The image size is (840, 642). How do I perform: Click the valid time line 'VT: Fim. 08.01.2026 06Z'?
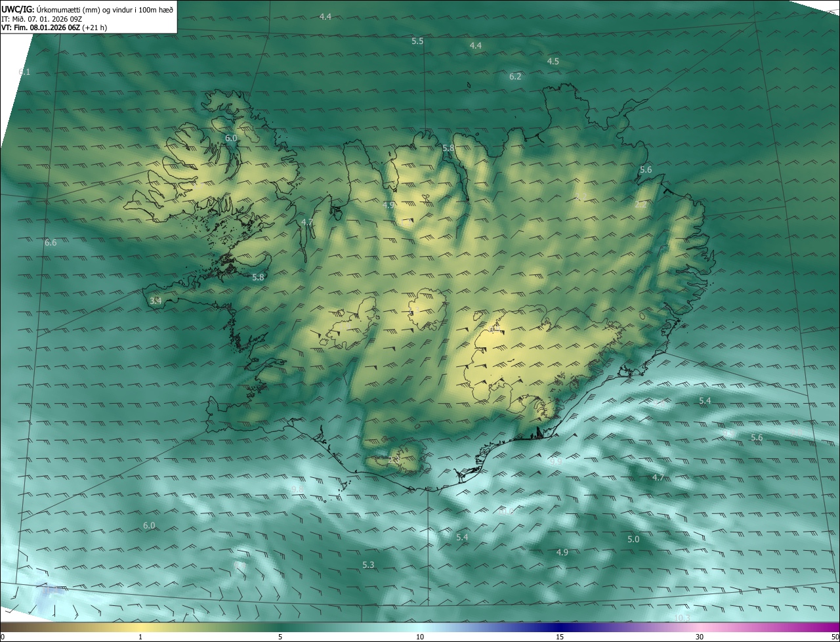pos(41,28)
